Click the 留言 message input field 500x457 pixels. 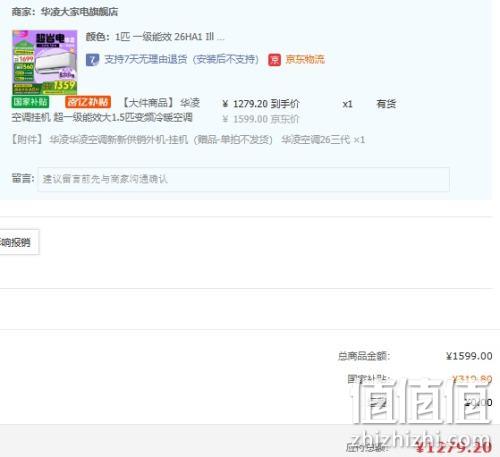[243, 179]
